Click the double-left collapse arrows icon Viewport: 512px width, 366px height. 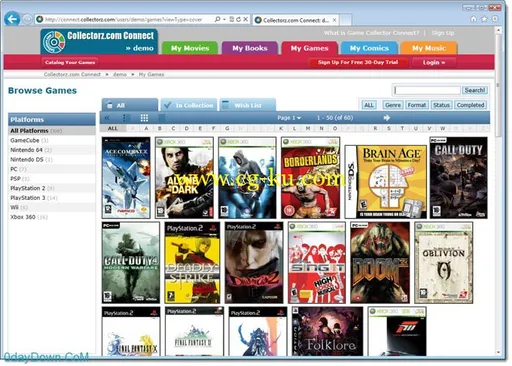(107, 118)
